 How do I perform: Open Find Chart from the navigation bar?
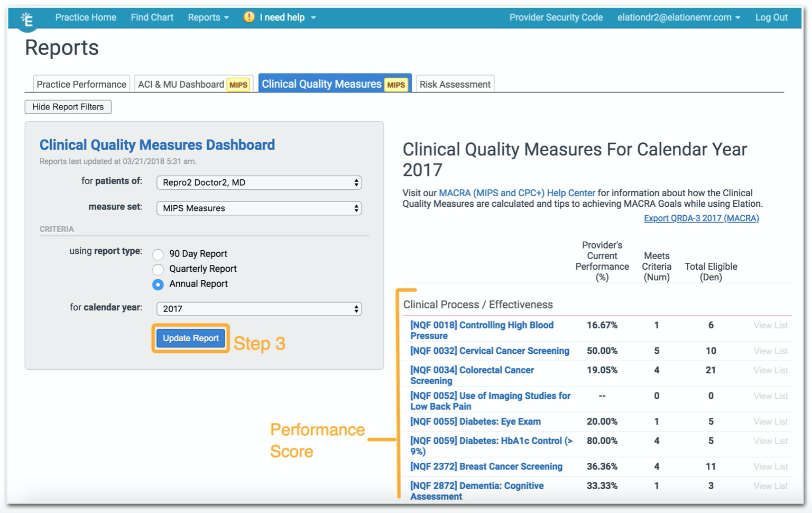pyautogui.click(x=152, y=17)
